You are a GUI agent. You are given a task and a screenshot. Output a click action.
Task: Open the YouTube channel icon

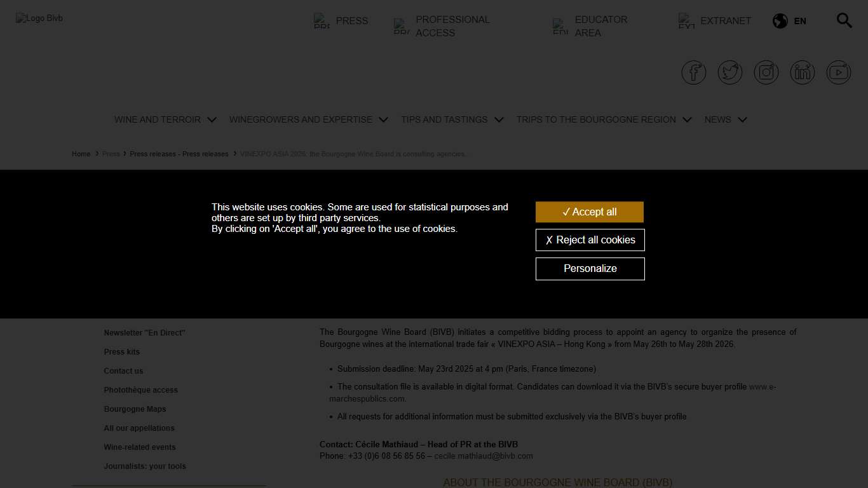point(838,72)
